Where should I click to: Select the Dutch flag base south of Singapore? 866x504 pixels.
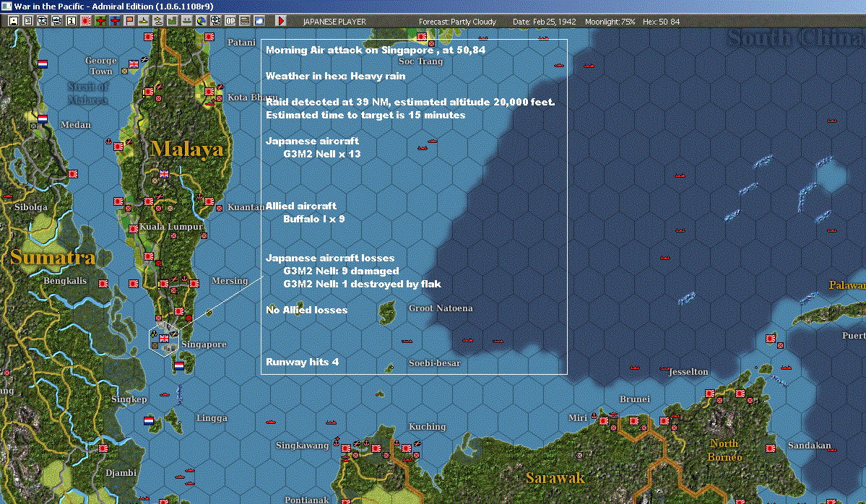[x=179, y=366]
